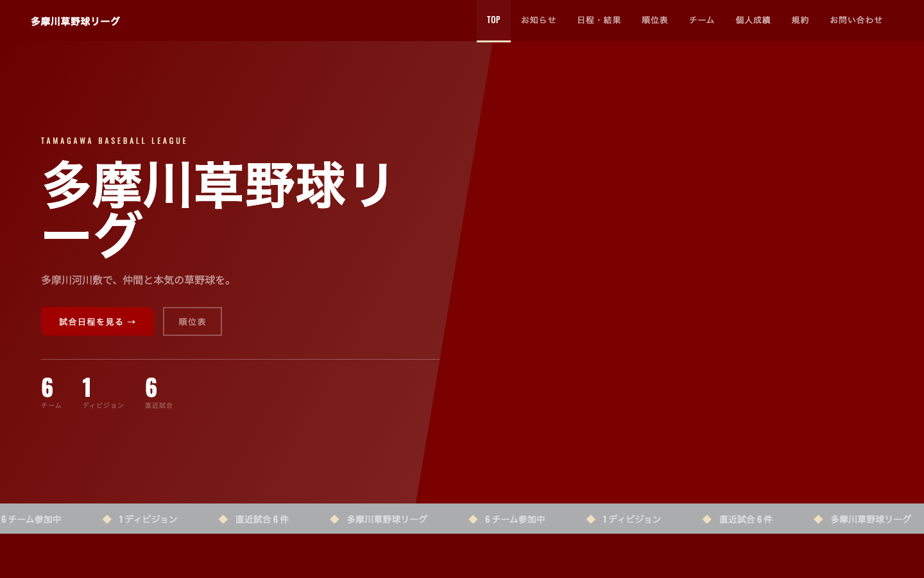Click the large 多摩川草野球リーグ hero heading
Image resolution: width=924 pixels, height=578 pixels.
click(217, 209)
